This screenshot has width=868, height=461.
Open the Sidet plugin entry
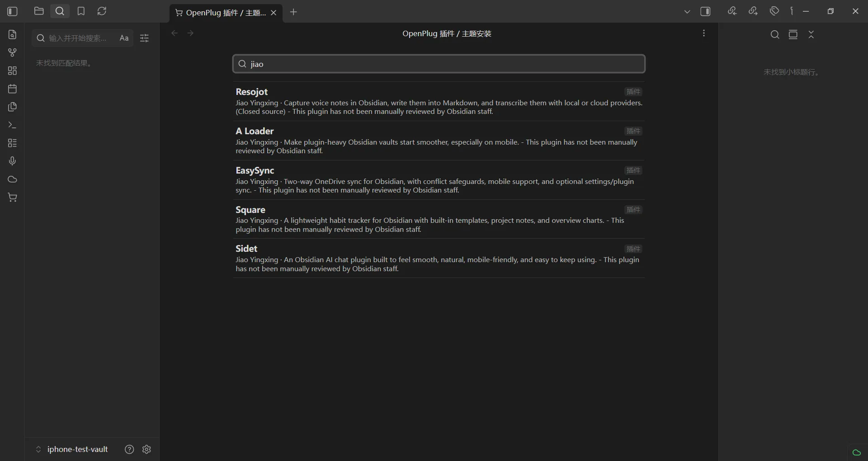(x=439, y=258)
